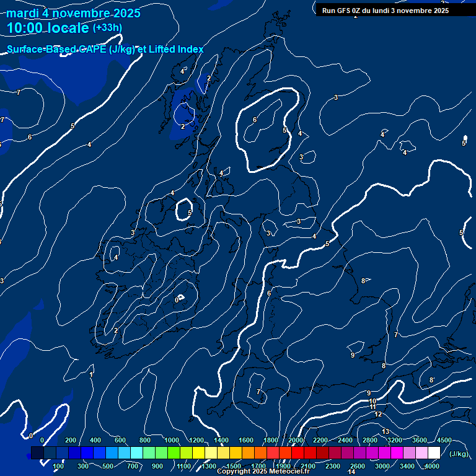Click the contour label 13 near bottom right
The height and width of the screenshot is (476, 476).
[386, 431]
